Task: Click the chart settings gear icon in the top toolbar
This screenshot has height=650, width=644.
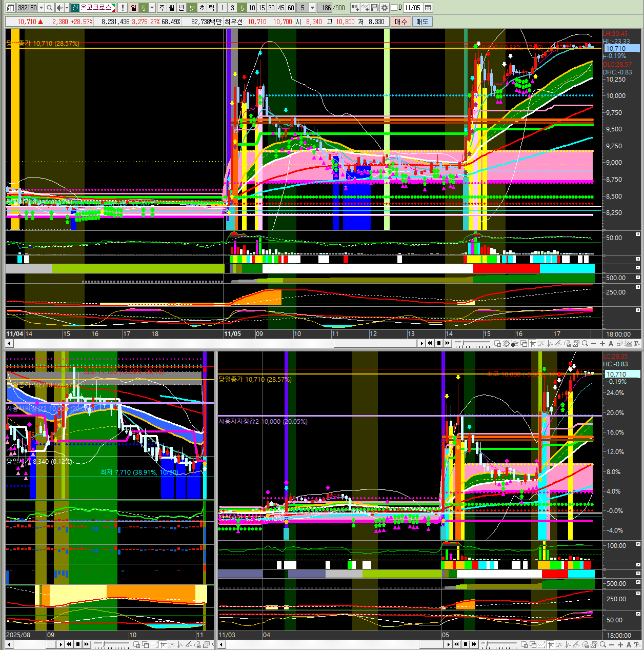Action: (x=385, y=8)
